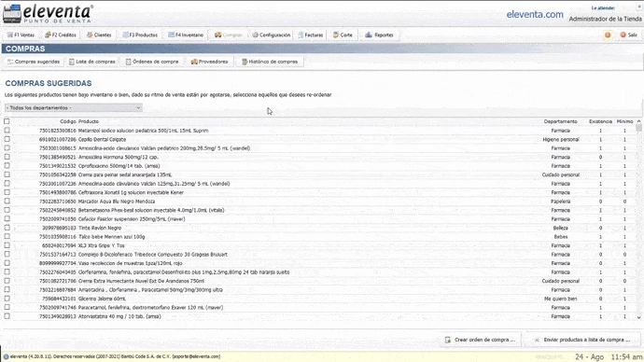Check the Glicerina Jaloma 60mL checkbox

tap(7, 299)
